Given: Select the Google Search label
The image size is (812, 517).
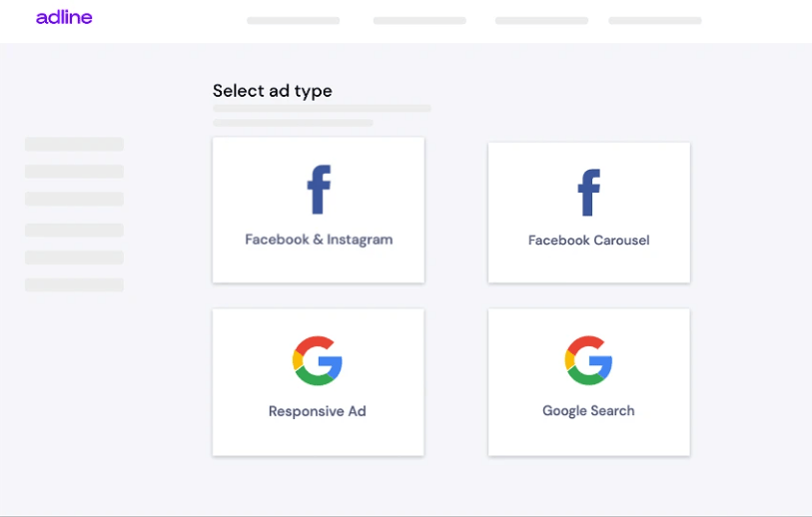Looking at the screenshot, I should point(588,411).
